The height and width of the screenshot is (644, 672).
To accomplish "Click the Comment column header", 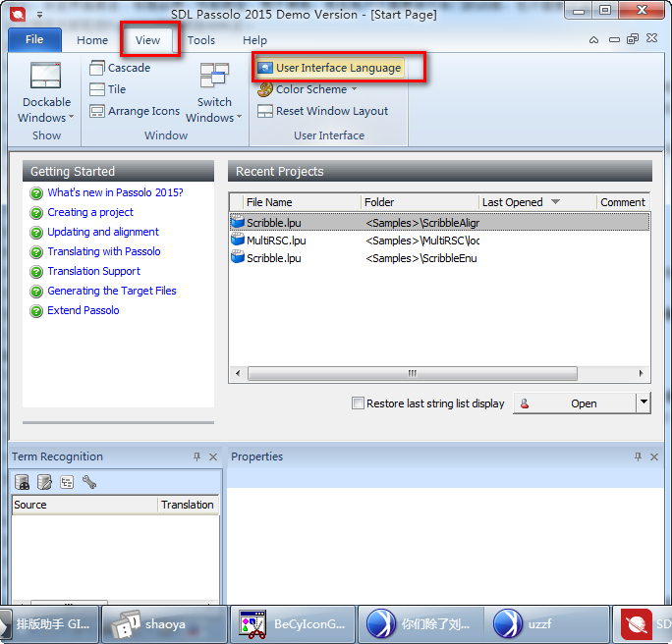I will [x=623, y=202].
